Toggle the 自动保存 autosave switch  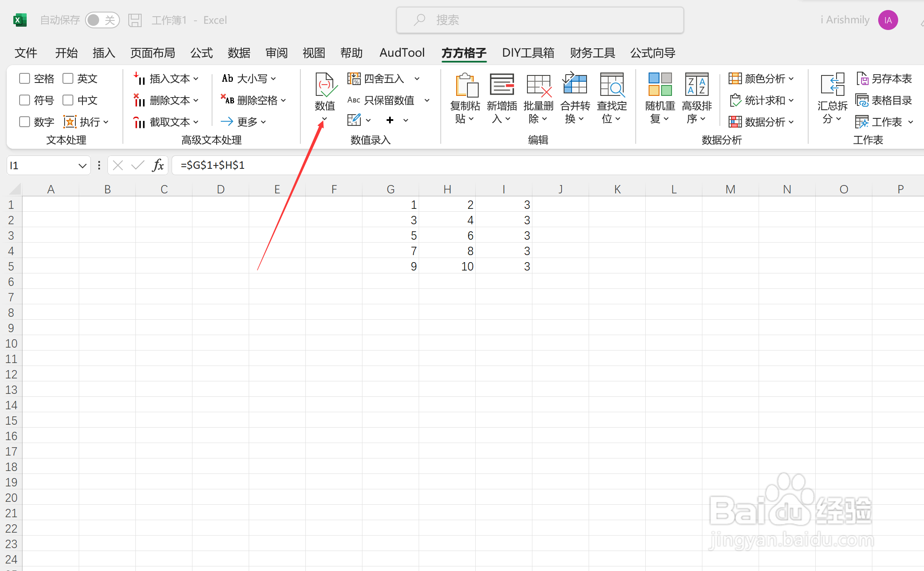click(x=102, y=20)
